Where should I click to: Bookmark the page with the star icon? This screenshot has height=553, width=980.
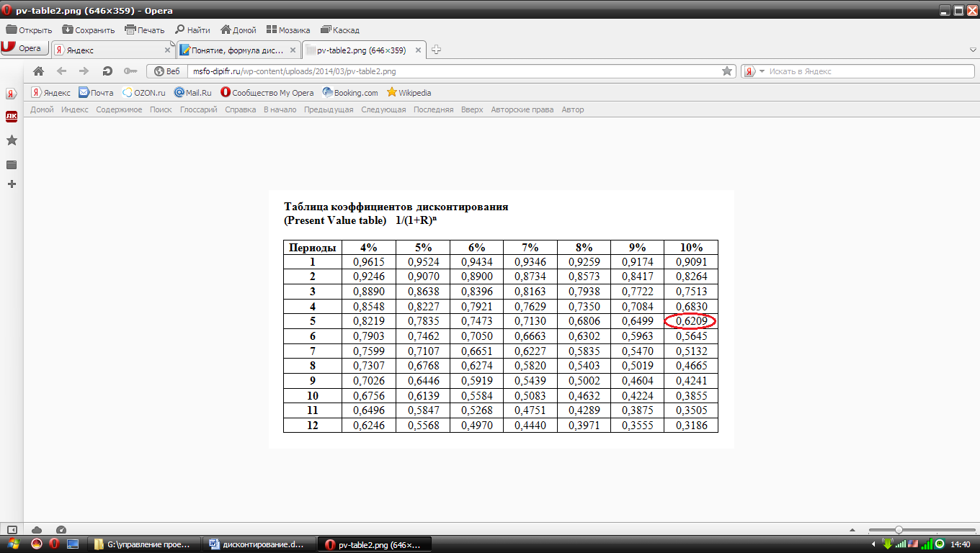tap(727, 71)
